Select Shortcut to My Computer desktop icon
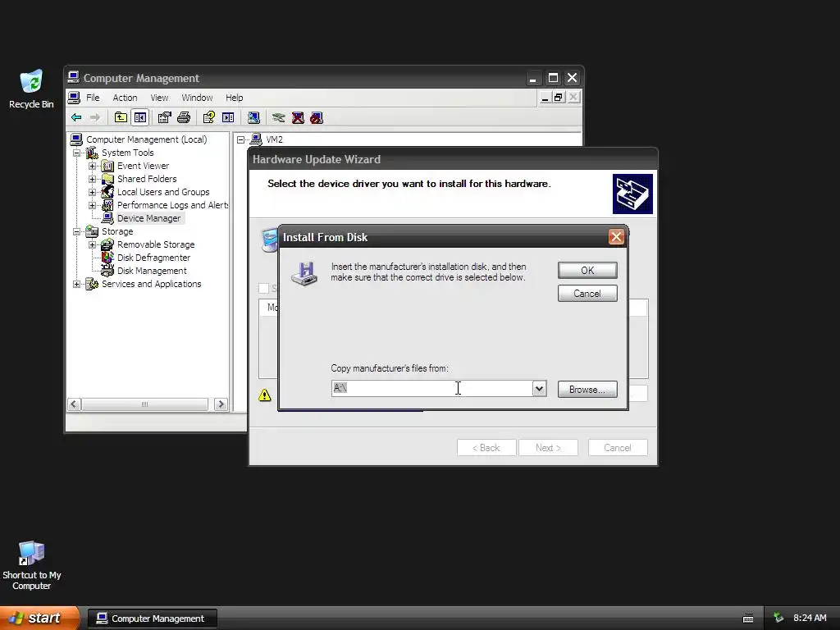This screenshot has width=840, height=630. pos(31,565)
